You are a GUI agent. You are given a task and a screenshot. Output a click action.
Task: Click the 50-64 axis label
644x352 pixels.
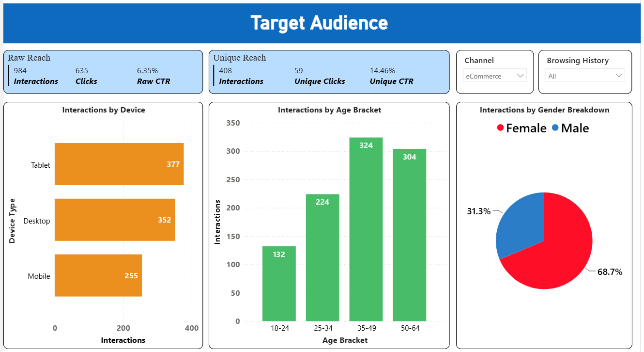pyautogui.click(x=410, y=328)
